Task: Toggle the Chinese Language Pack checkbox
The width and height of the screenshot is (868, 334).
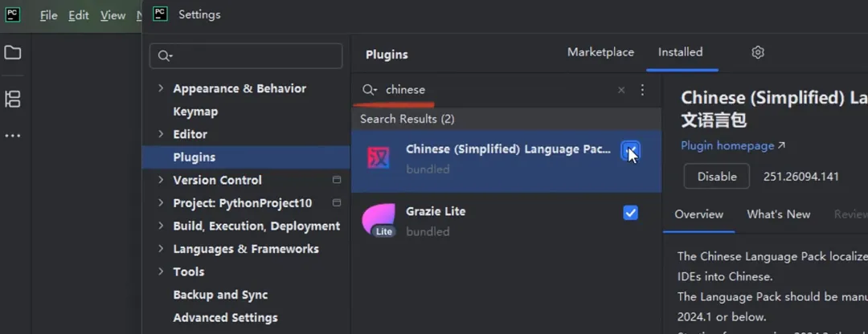Action: pyautogui.click(x=631, y=150)
